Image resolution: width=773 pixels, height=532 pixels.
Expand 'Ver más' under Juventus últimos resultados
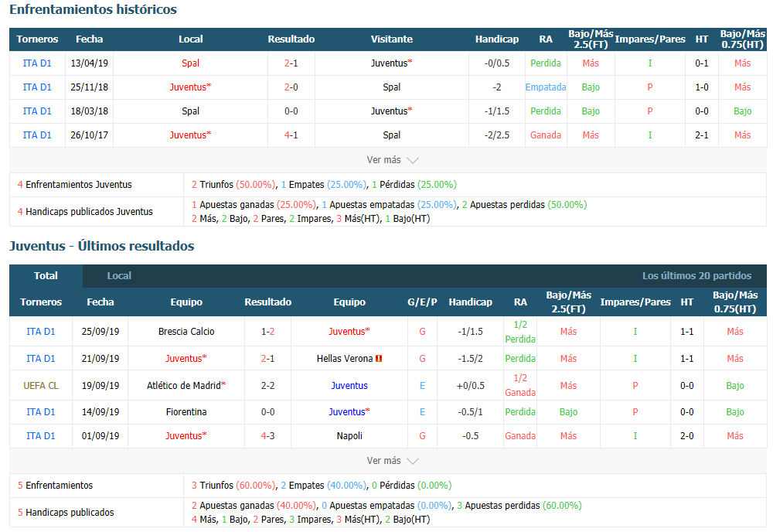click(x=393, y=461)
